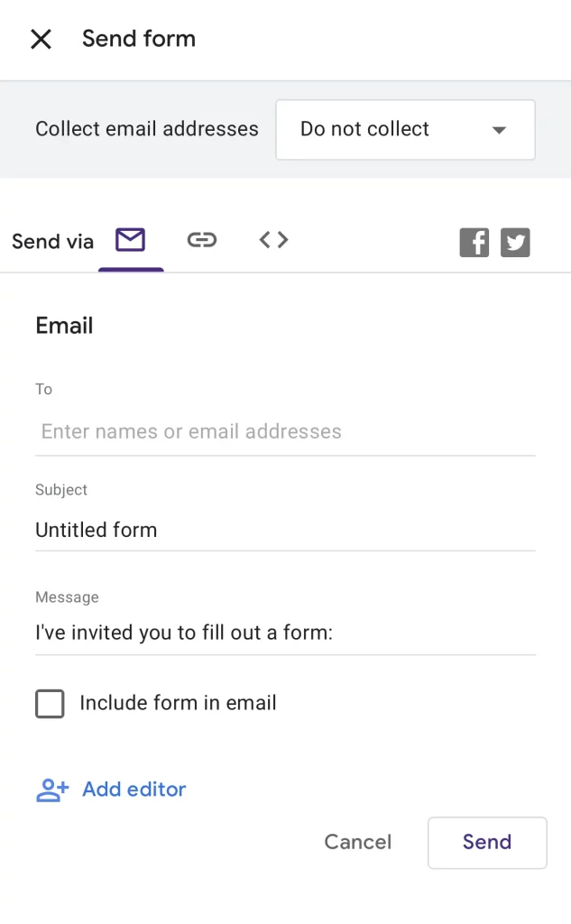Screen dimensions: 571x924
Task: Toggle the Include form in email option
Action: point(50,703)
